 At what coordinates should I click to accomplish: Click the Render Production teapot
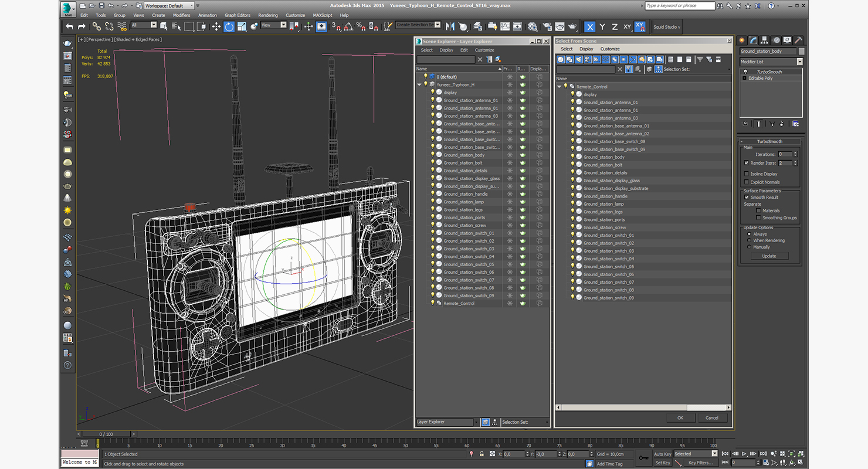572,26
